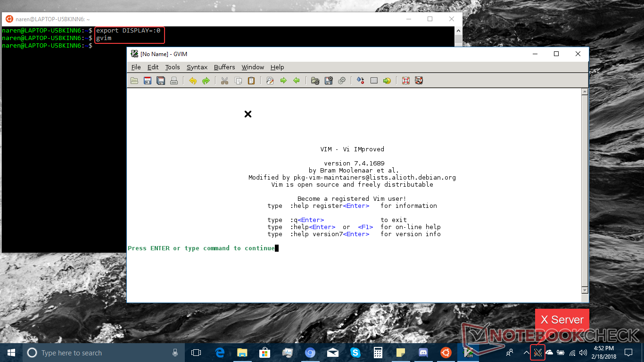This screenshot has height=362, width=644.
Task: Redo using the green arrow icon
Action: [206, 81]
